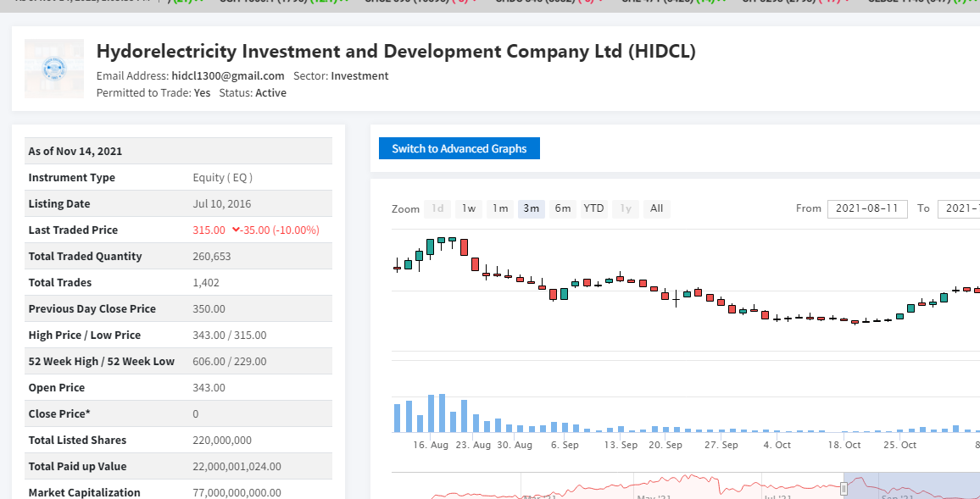The image size is (980, 499).
Task: Select Total Traded Quantity value 260,653
Action: click(x=212, y=256)
